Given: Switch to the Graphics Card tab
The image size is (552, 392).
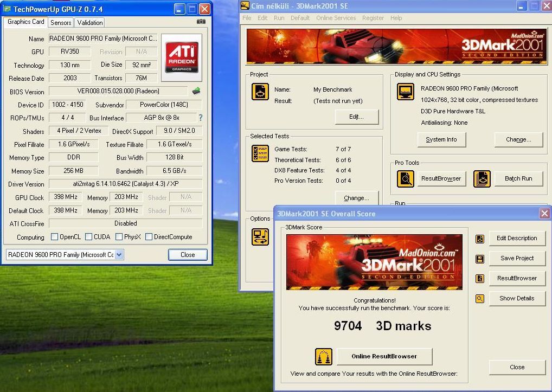Looking at the screenshot, I should [x=25, y=22].
